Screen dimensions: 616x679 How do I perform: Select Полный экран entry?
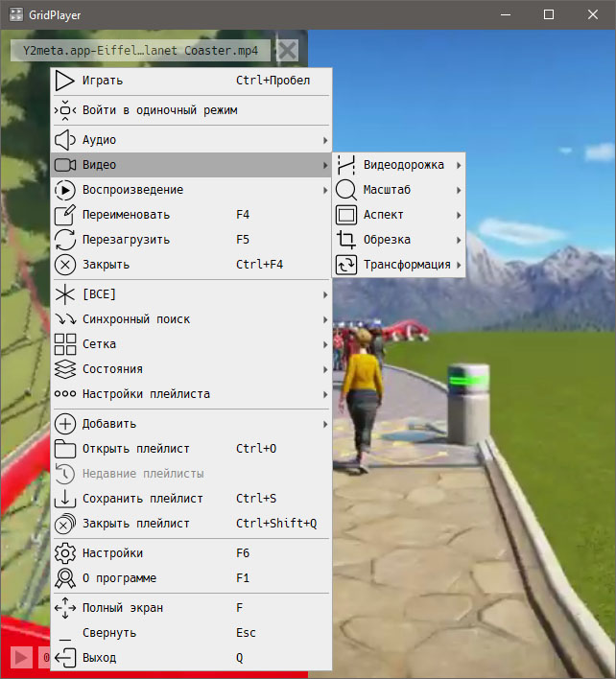click(x=191, y=608)
